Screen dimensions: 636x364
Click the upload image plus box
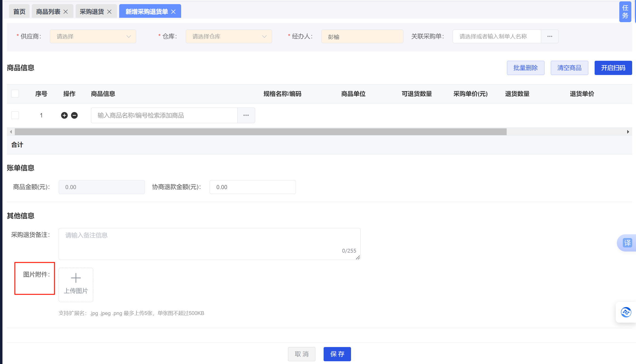tap(76, 285)
